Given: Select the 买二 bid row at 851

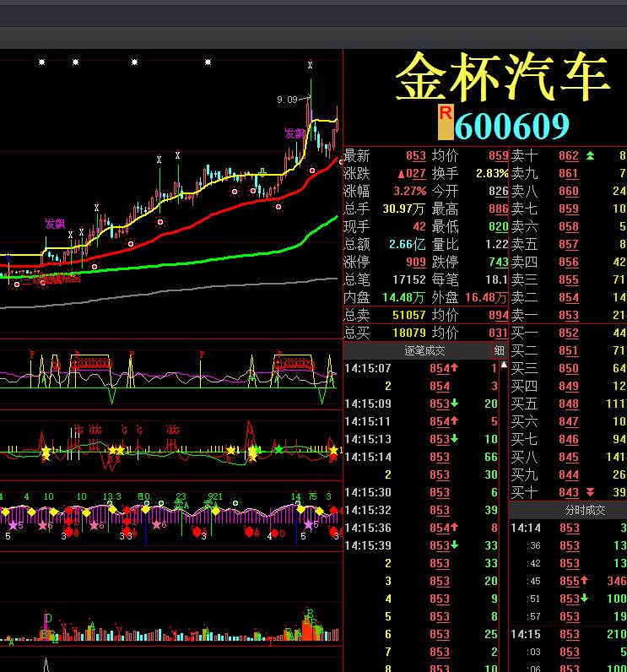Looking at the screenshot, I should coord(568,350).
